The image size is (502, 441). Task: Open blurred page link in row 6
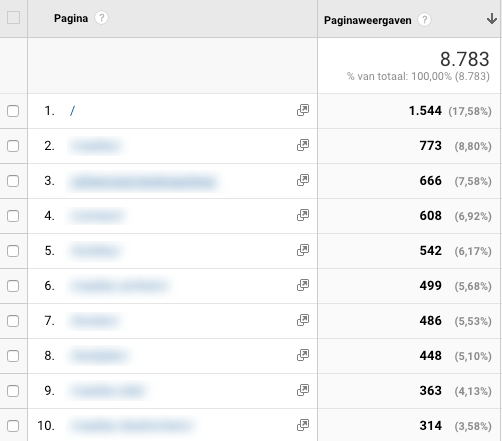[x=119, y=286]
